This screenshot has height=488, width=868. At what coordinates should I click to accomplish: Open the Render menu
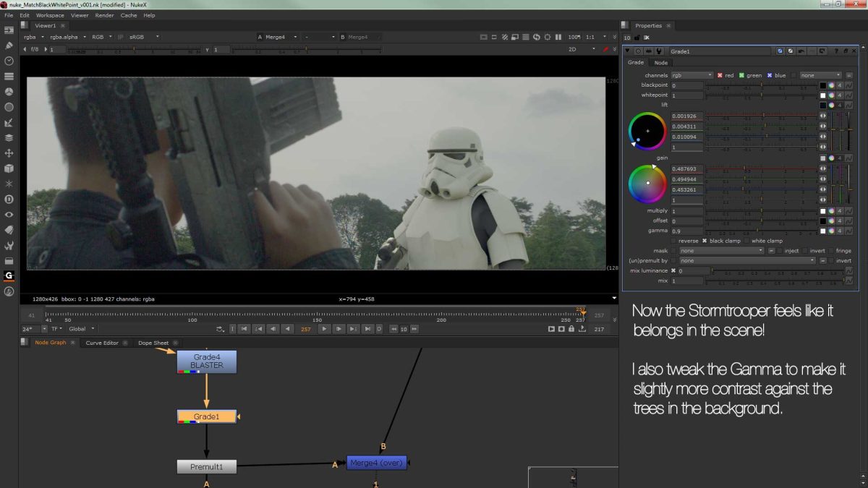[x=104, y=15]
